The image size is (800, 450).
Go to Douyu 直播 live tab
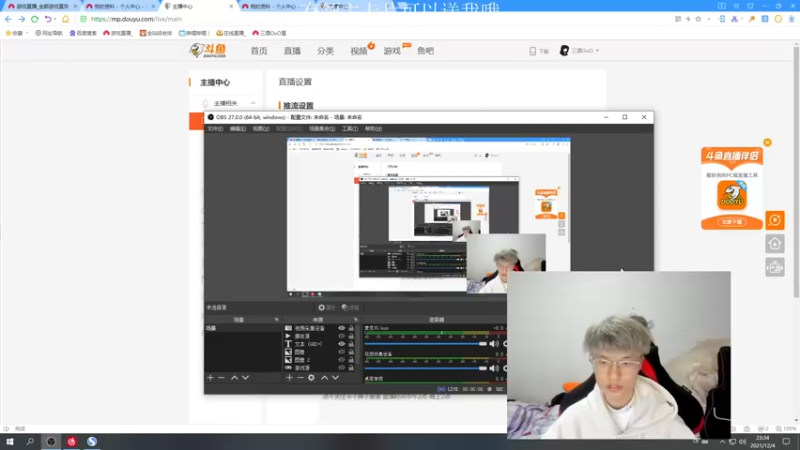click(x=292, y=51)
